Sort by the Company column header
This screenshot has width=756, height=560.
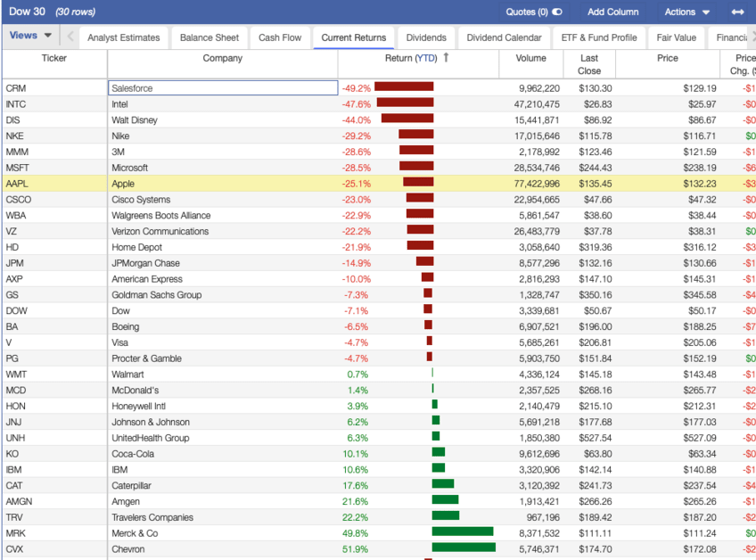click(x=222, y=58)
